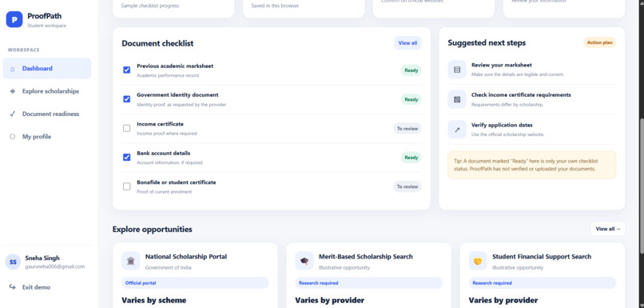644x308 pixels.
Task: Select Exit demo
Action: click(x=47, y=287)
